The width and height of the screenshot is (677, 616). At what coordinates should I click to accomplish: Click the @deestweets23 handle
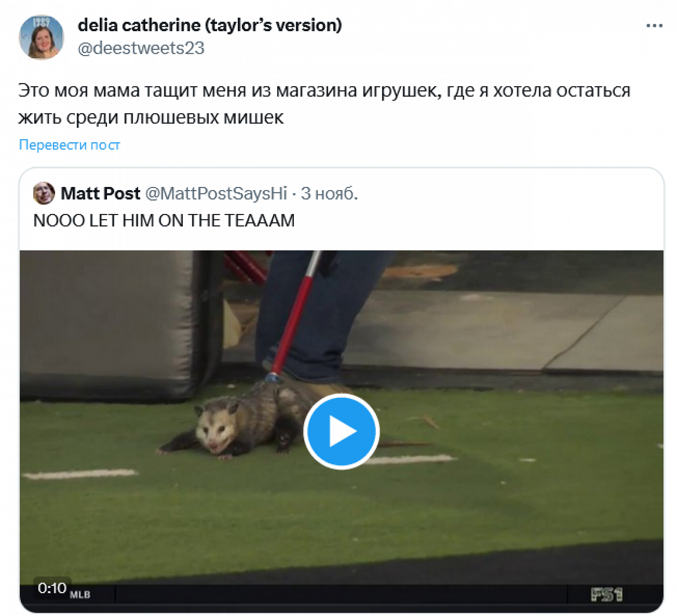[x=141, y=48]
